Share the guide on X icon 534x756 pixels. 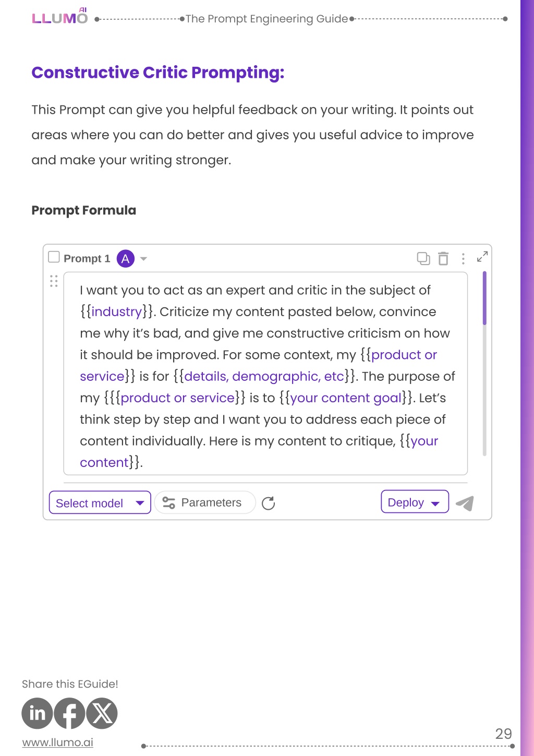coord(102,713)
